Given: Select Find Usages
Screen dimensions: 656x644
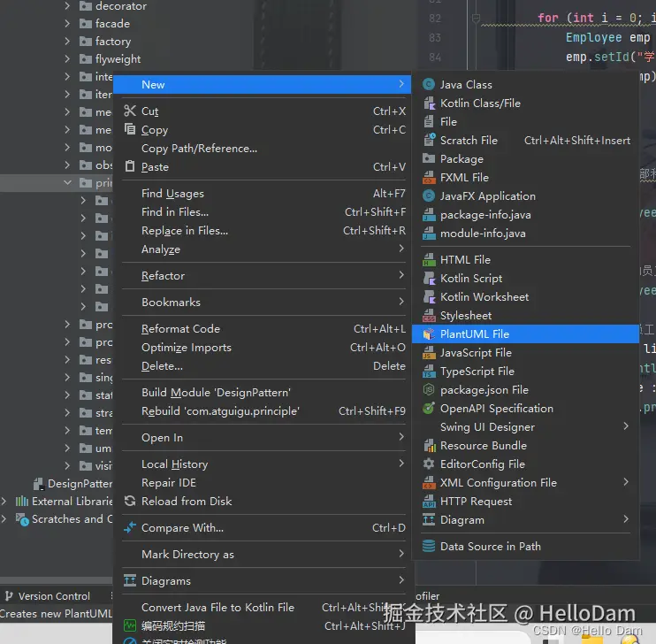Looking at the screenshot, I should point(264,194).
